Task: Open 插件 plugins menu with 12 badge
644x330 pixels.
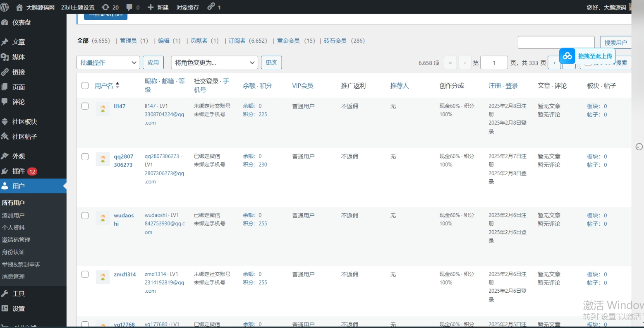Action: 33,171
